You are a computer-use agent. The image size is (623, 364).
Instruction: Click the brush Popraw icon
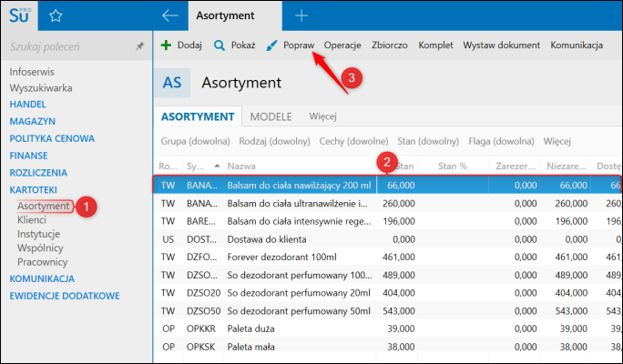(x=271, y=45)
